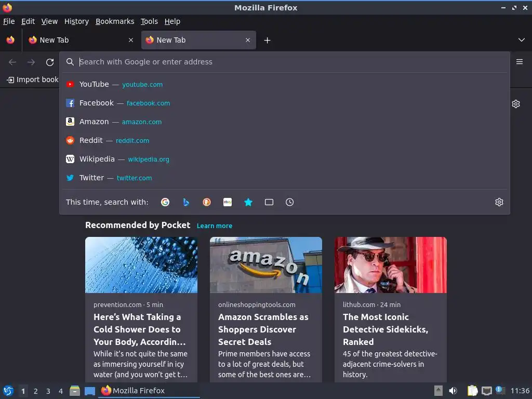Search with Bing one-off icon
This screenshot has width=532, height=399.
(x=186, y=202)
